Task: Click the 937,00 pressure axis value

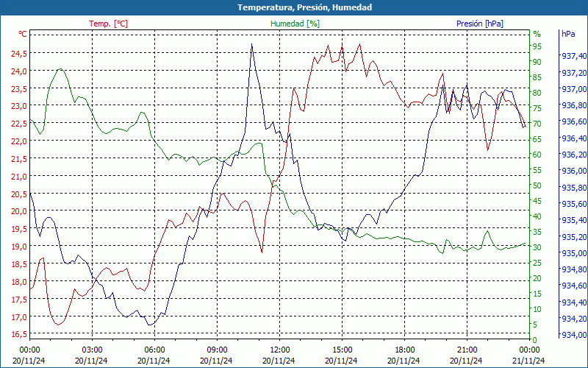Action: click(574, 89)
